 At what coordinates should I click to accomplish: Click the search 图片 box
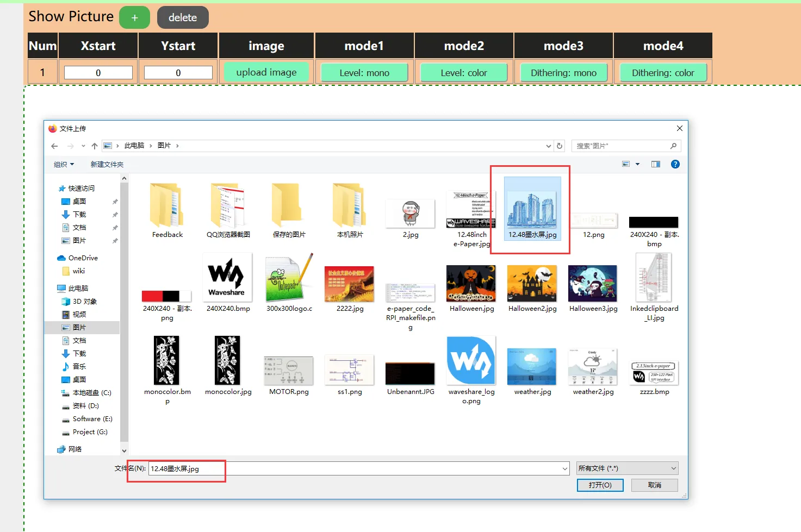pyautogui.click(x=626, y=146)
